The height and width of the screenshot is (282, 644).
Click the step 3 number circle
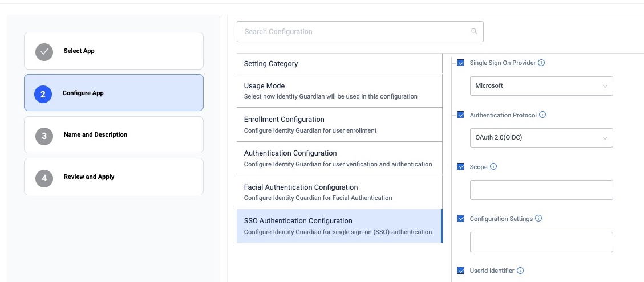(x=44, y=136)
